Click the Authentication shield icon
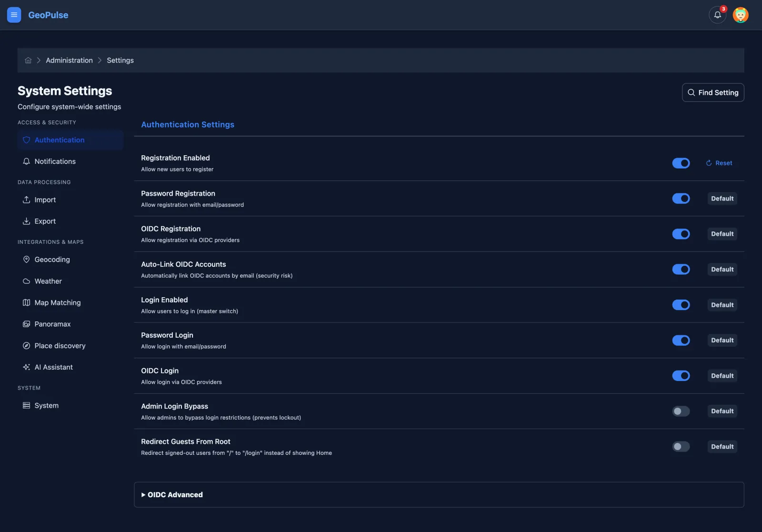The width and height of the screenshot is (762, 532). click(x=27, y=140)
